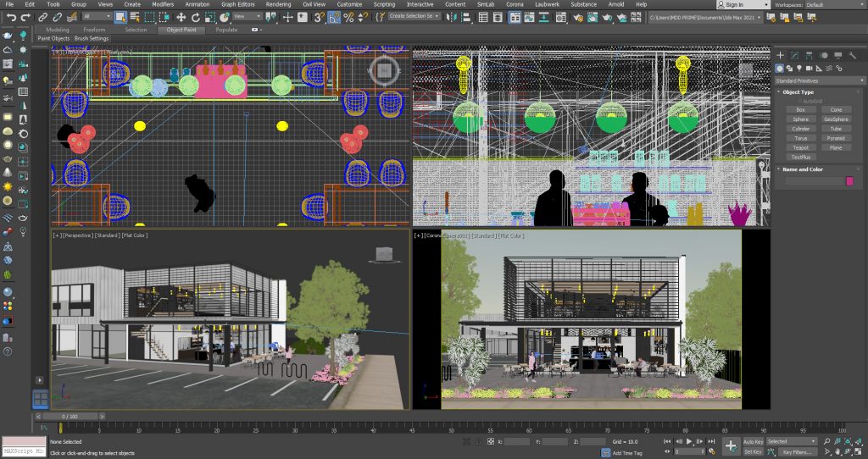Click the magenta object color swatch
This screenshot has height=459, width=868.
849,180
